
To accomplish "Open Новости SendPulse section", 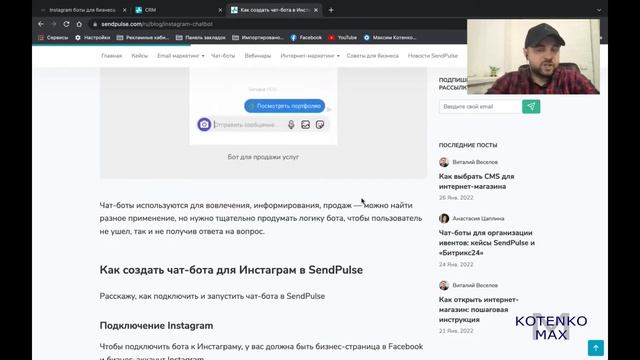I will coord(433,56).
